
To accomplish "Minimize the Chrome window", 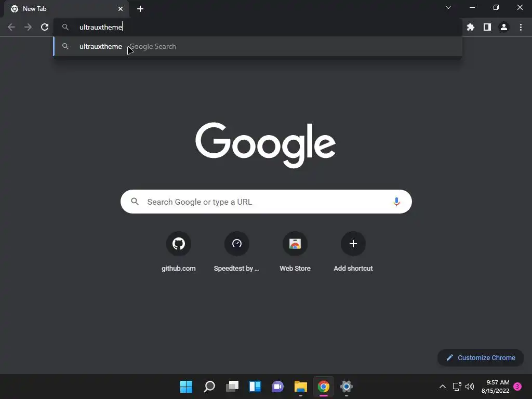I will point(472,7).
